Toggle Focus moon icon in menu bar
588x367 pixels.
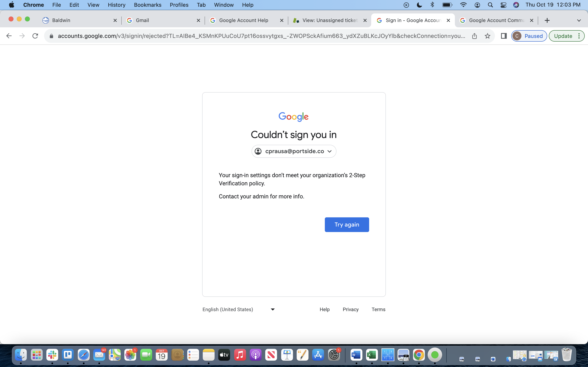click(419, 5)
